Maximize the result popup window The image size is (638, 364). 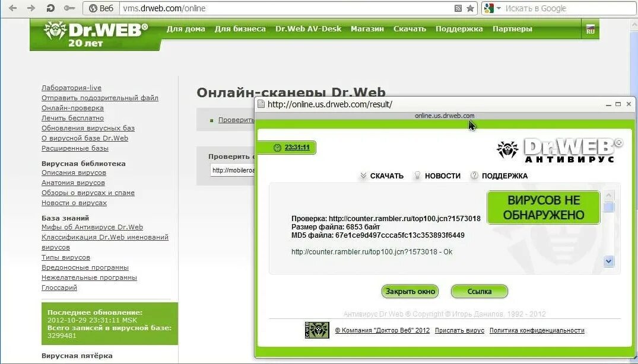618,104
